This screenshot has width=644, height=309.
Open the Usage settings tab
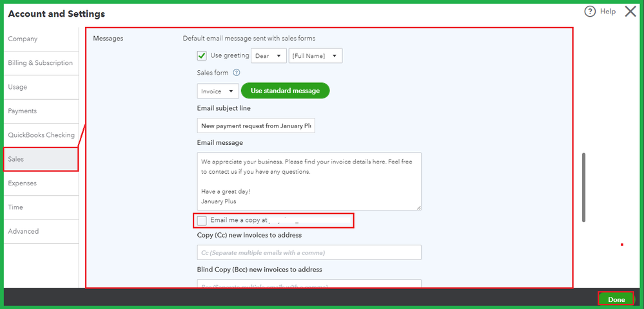point(41,87)
